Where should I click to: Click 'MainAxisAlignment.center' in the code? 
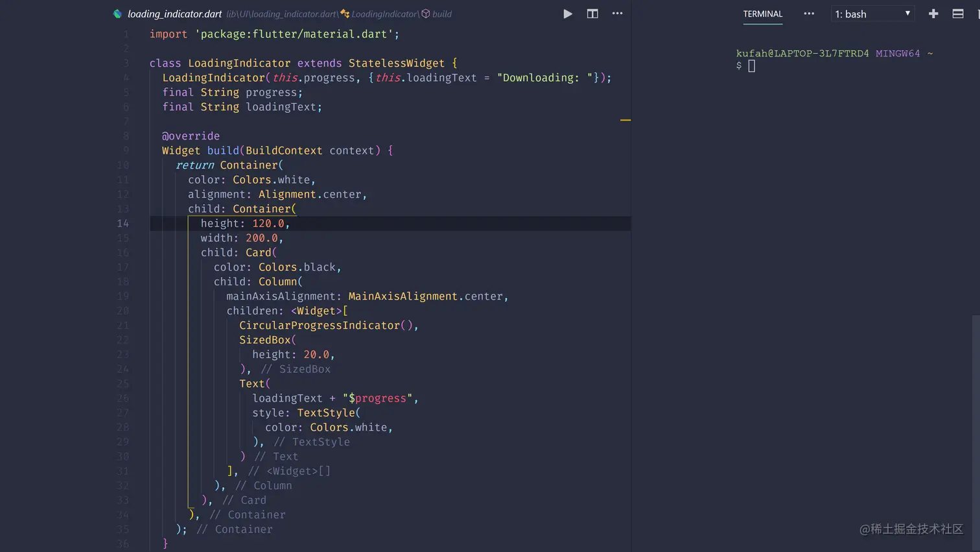[x=426, y=296]
